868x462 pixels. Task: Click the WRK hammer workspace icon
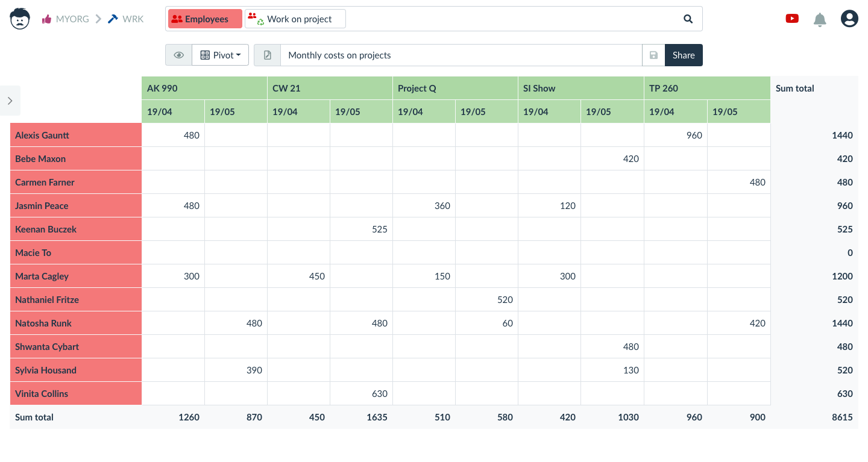(x=113, y=19)
